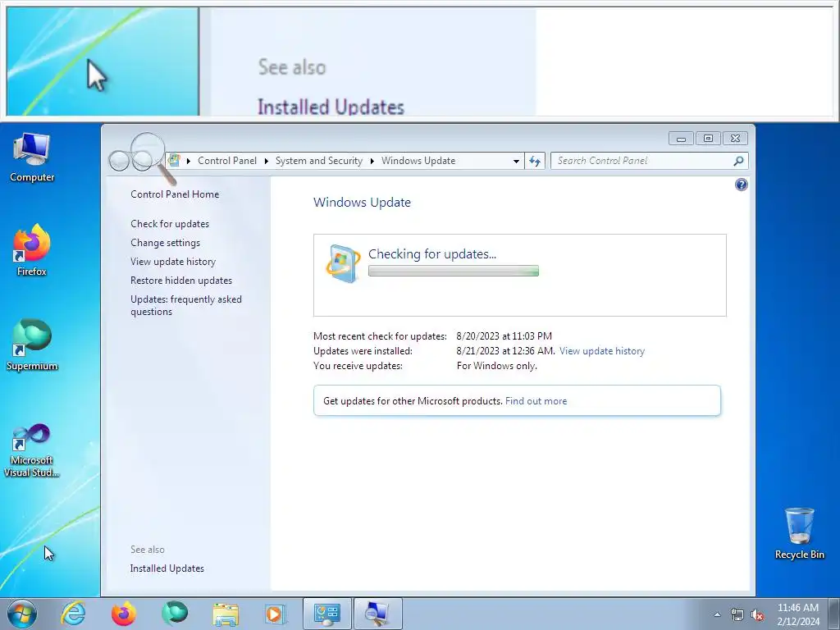Launch Internet Explorer from the taskbar
Image resolution: width=840 pixels, height=630 pixels.
tap(73, 614)
